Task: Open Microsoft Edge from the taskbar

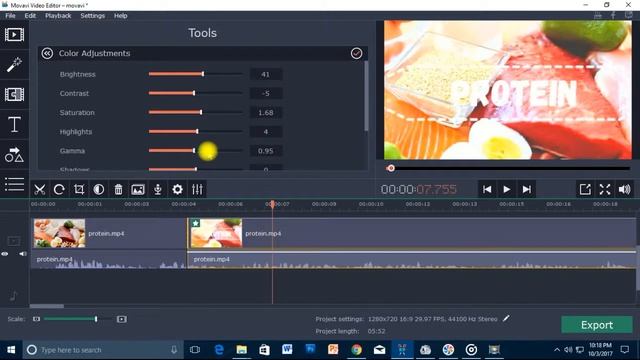Action: pyautogui.click(x=219, y=350)
